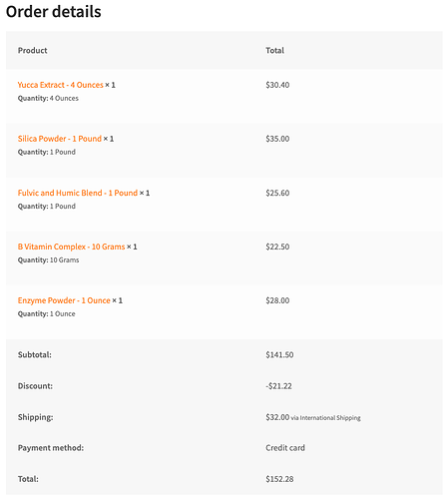Click the $32.00 shipping amount
This screenshot has height=499, width=448.
[x=277, y=417]
